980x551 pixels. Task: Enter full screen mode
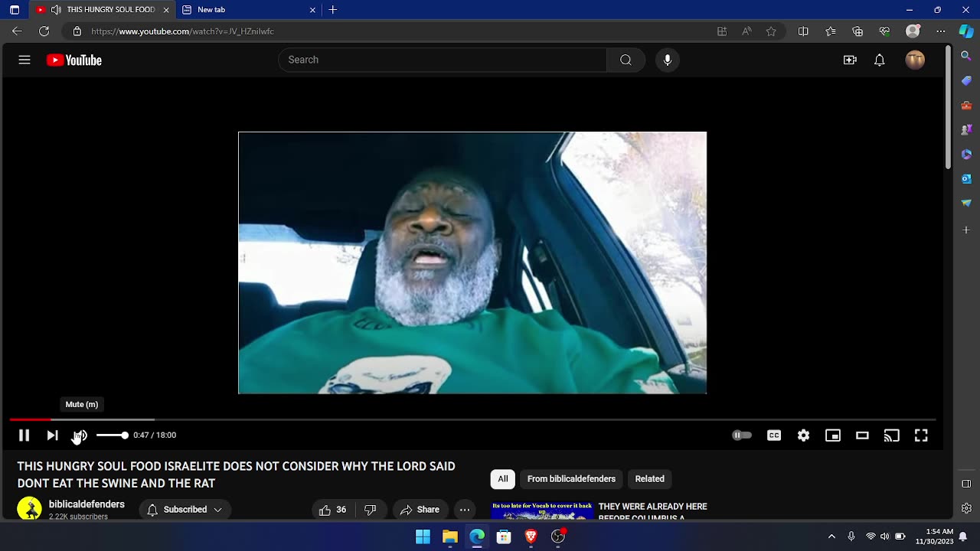point(921,435)
